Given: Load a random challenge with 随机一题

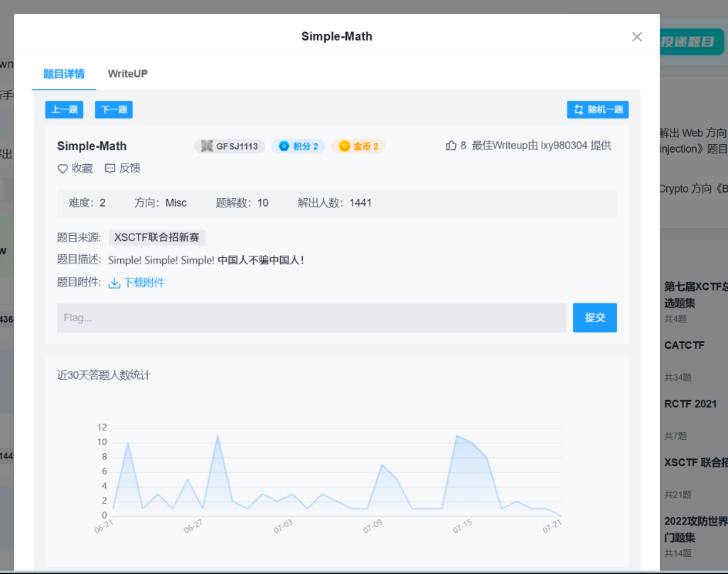Looking at the screenshot, I should click(598, 109).
